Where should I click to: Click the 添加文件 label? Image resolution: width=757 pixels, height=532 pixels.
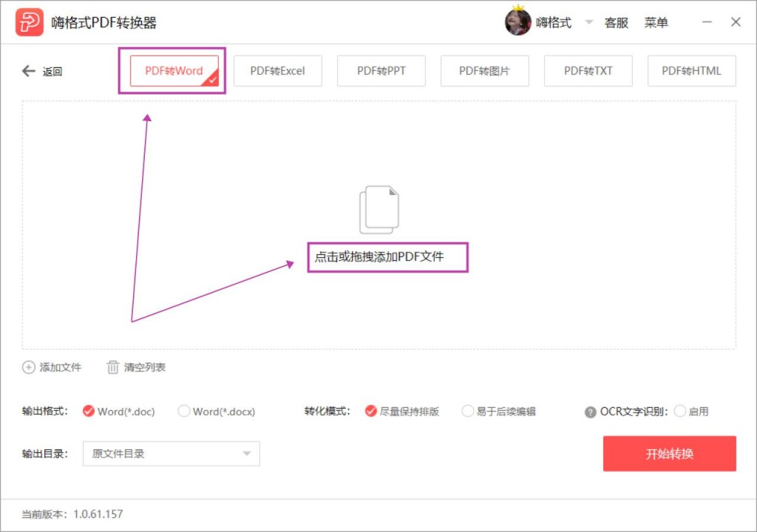pos(61,367)
